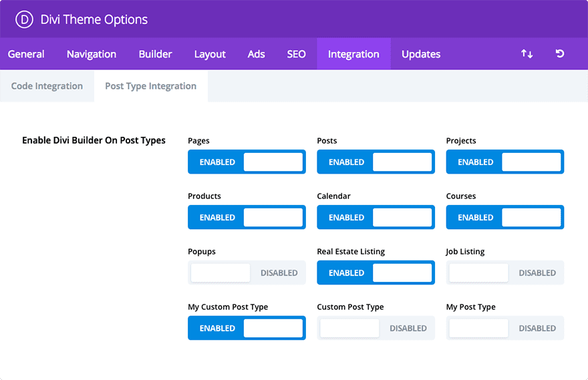Open the Navigation tab
Viewport: 588px width, 380px height.
click(x=92, y=54)
